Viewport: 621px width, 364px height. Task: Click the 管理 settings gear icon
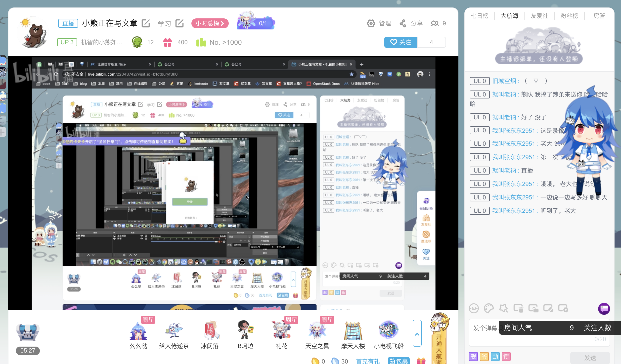tap(371, 23)
